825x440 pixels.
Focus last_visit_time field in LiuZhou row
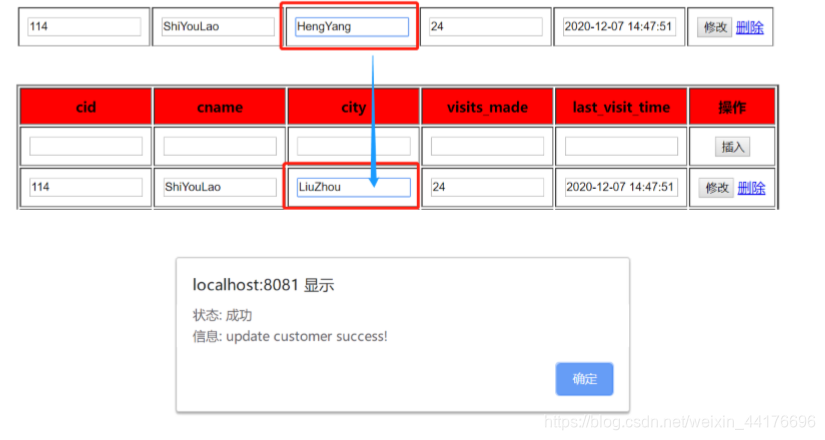coord(621,187)
